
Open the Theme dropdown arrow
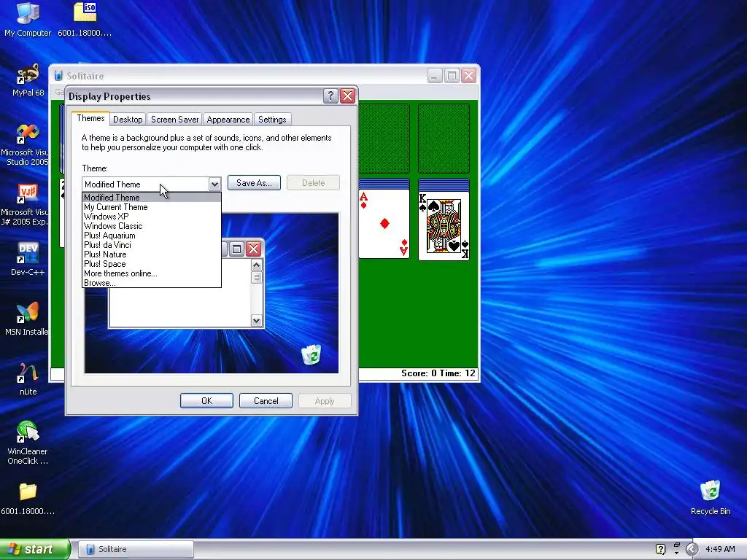point(214,184)
